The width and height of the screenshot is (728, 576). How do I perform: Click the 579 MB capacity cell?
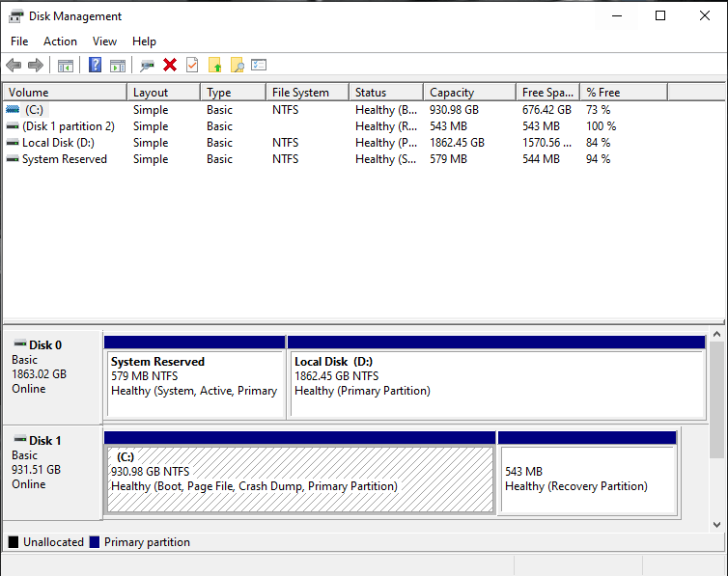(448, 159)
